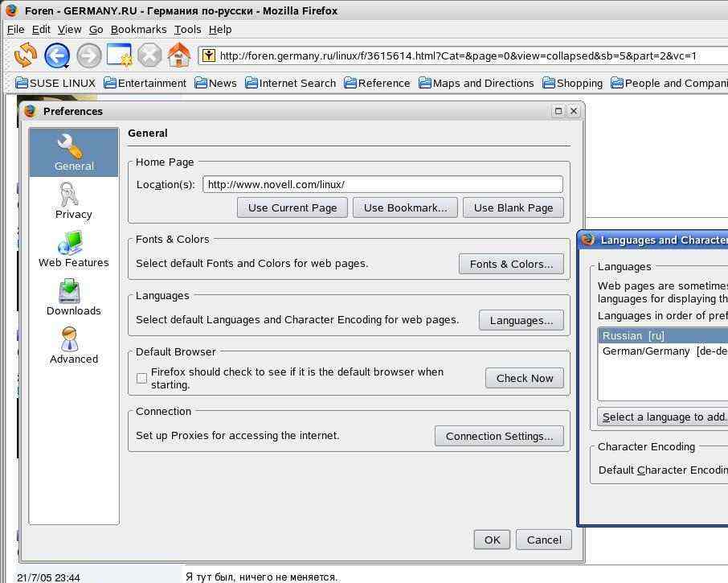Select the General preferences panel icon
This screenshot has height=583, width=728.
click(74, 152)
